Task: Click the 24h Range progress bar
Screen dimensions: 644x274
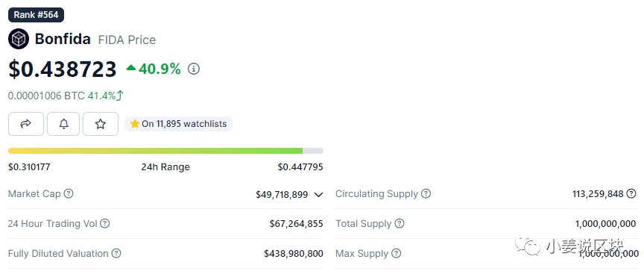Action: (x=165, y=151)
